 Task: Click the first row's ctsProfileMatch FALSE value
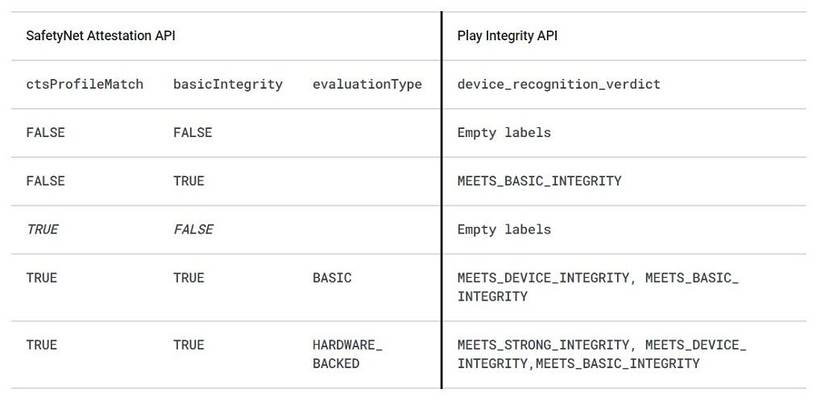coord(45,133)
